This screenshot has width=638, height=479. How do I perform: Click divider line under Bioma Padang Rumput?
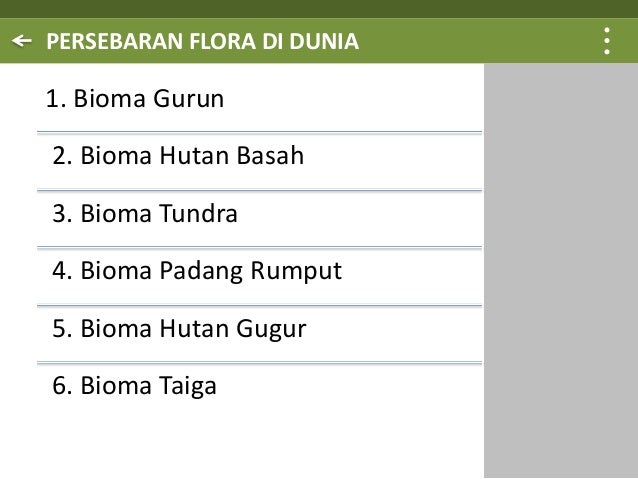coord(258,304)
